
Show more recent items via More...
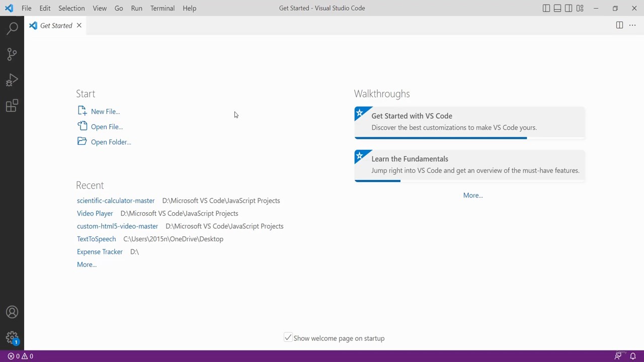[87, 264]
